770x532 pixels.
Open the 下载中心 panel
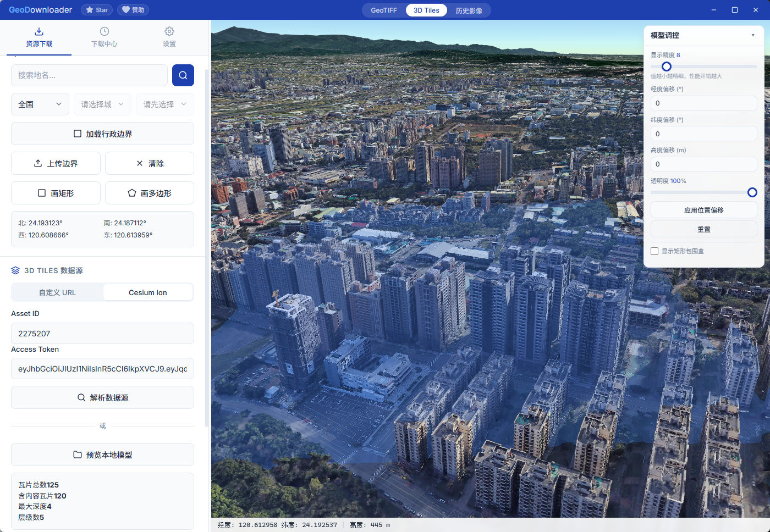coord(104,37)
